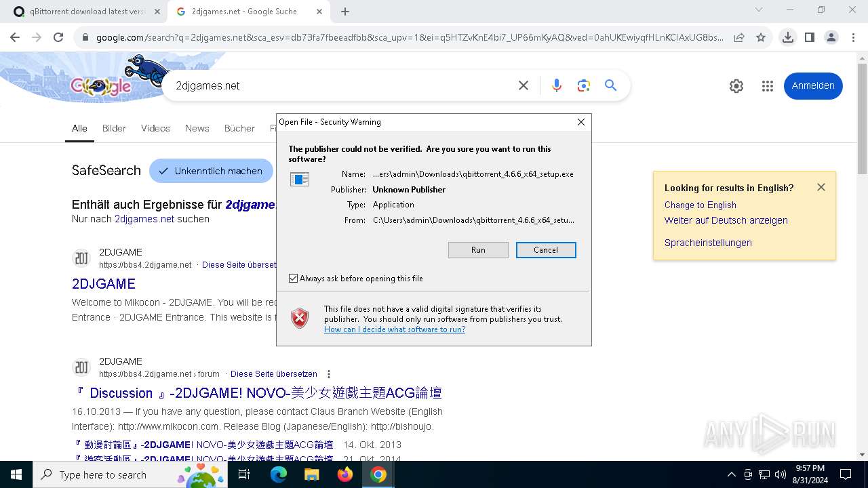Viewport: 868px width, 488px height.
Task: Open the Discussion 2DJGAME NOVO result
Action: (257, 393)
